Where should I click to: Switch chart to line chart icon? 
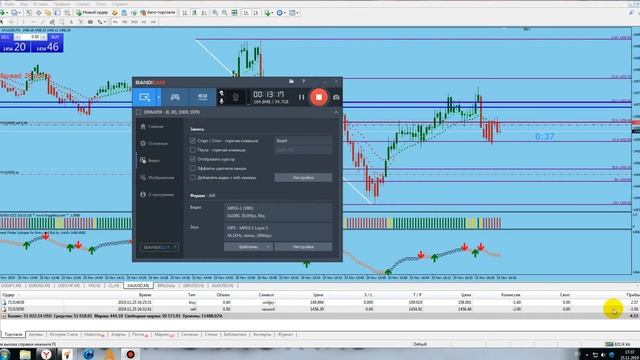204,13
